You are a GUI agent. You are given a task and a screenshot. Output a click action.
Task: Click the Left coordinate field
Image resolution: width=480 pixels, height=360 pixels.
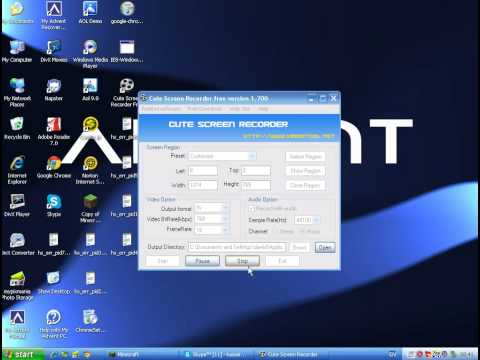click(203, 171)
